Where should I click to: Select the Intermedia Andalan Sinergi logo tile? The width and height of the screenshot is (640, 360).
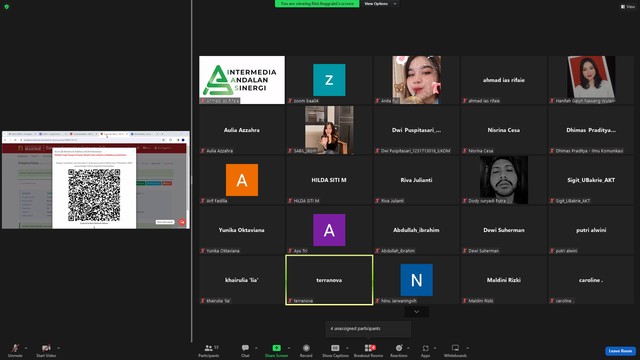242,80
